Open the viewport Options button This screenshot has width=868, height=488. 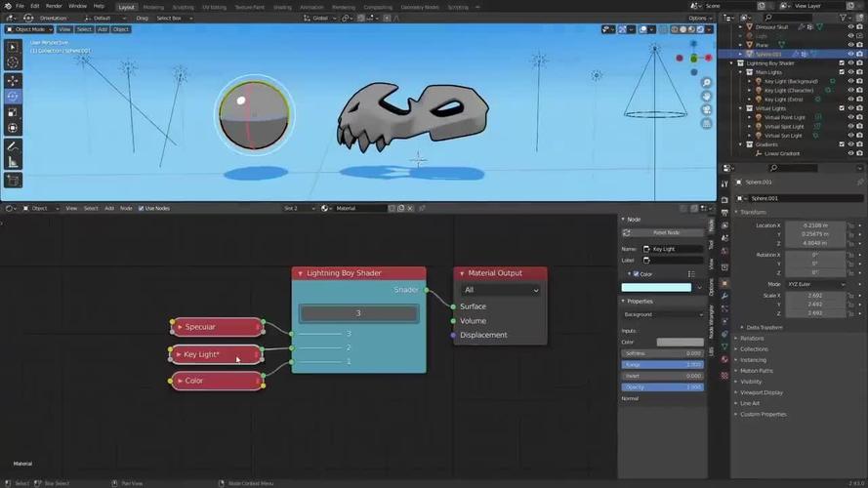700,19
